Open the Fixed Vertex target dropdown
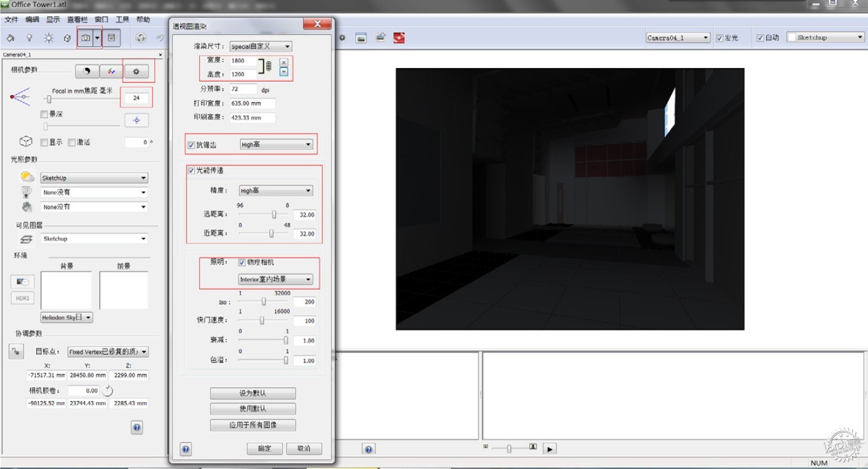The image size is (868, 469). click(108, 352)
